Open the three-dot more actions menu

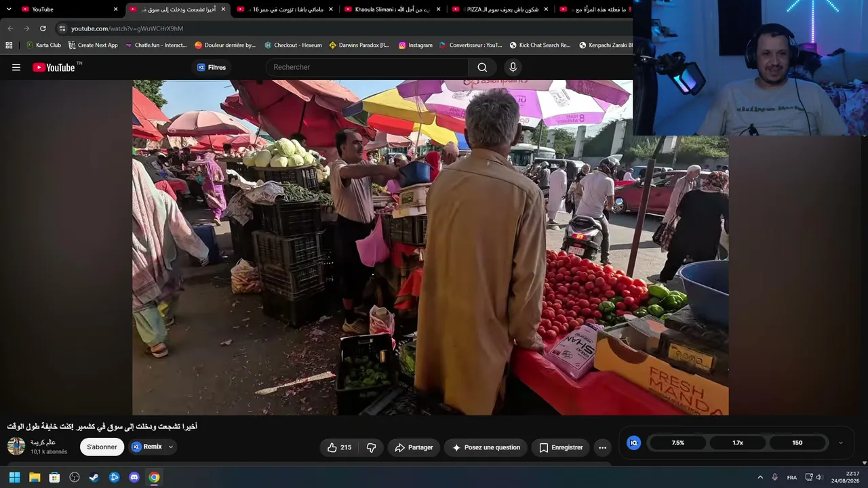tap(602, 447)
